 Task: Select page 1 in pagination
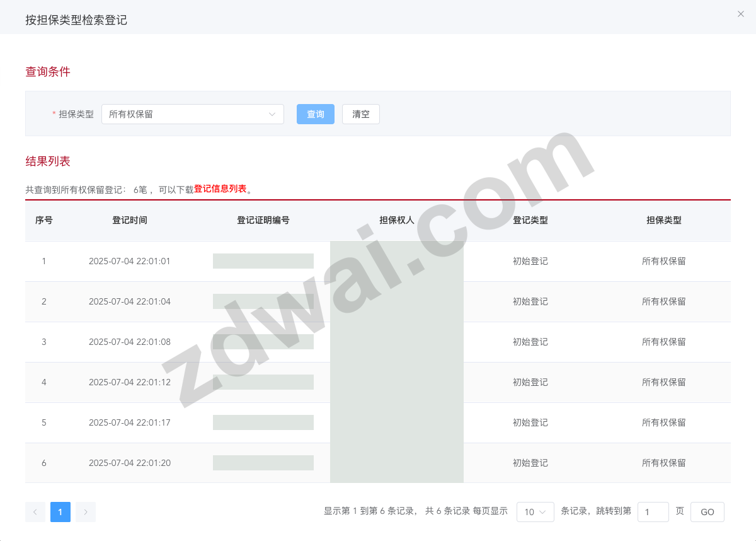coord(60,512)
